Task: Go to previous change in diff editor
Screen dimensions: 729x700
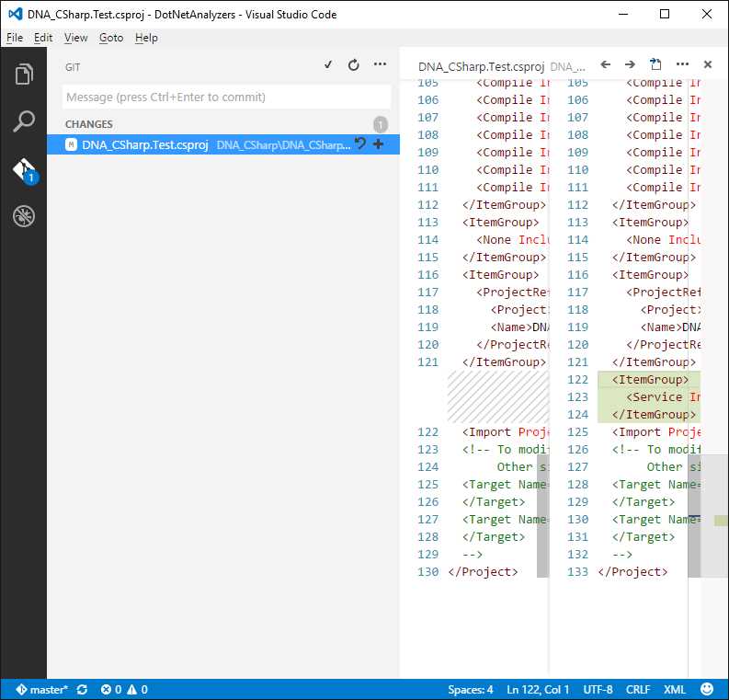Action: tap(605, 64)
